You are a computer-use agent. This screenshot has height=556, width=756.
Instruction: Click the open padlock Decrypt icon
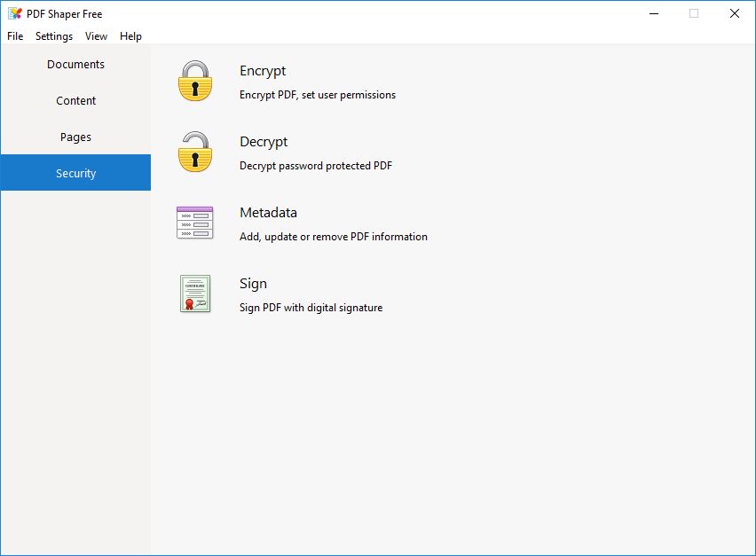[x=195, y=152]
